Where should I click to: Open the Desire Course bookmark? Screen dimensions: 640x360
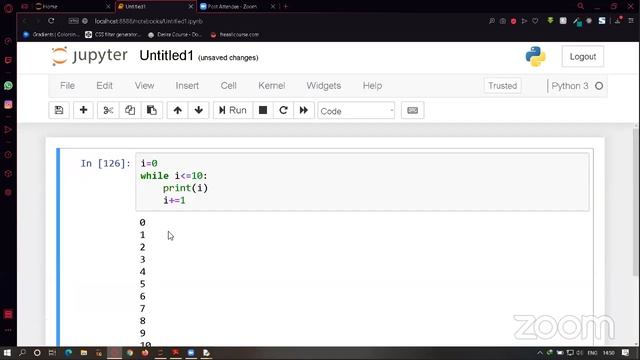click(175, 35)
